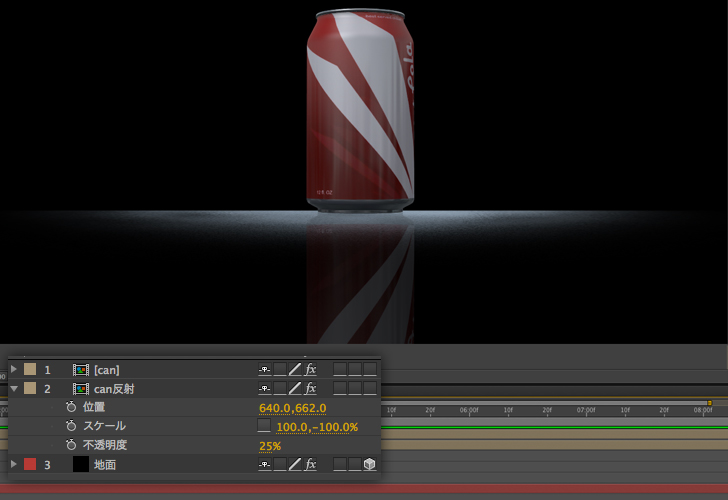This screenshot has height=500, width=728.
Task: Select the [can] layer name
Action: 106,370
